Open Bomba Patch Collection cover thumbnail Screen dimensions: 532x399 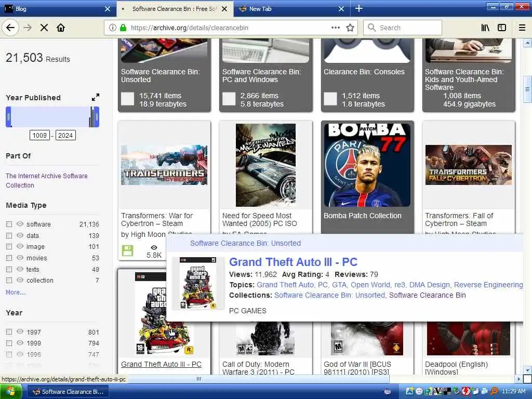point(367,165)
